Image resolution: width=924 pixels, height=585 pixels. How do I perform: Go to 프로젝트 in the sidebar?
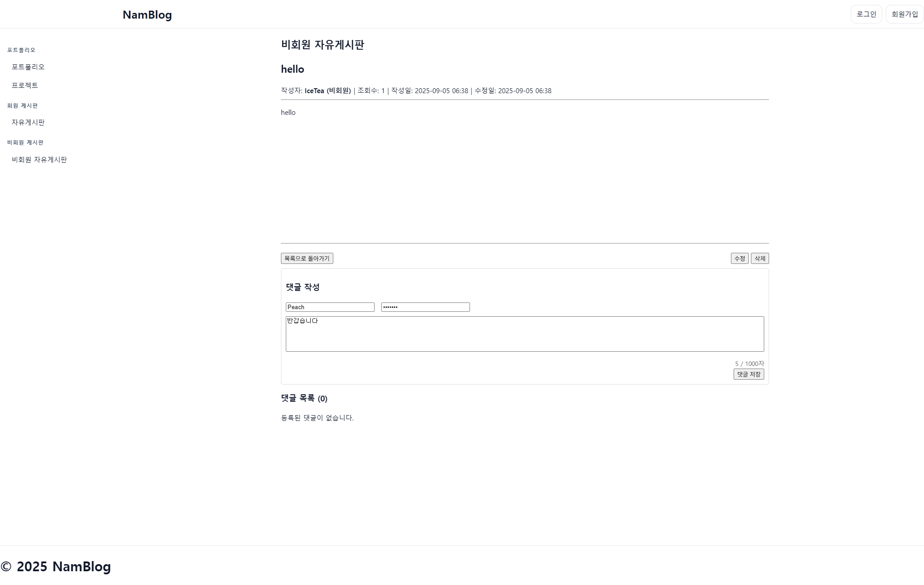(25, 85)
